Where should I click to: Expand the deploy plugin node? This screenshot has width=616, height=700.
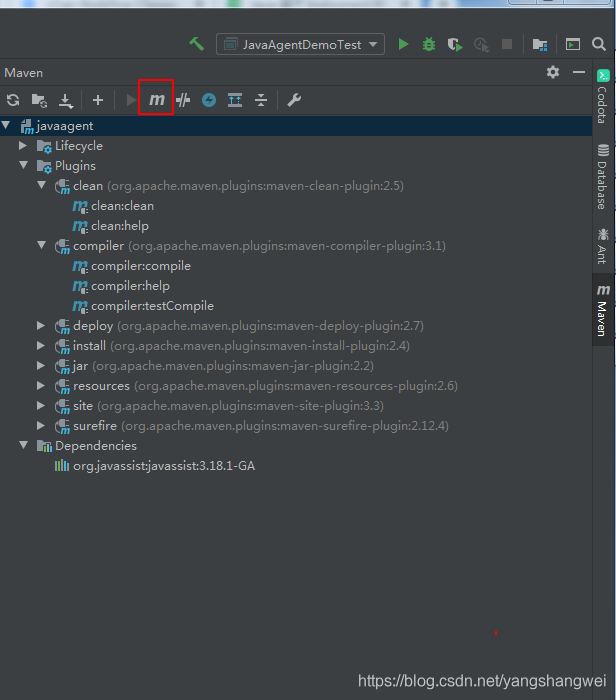coord(42,326)
